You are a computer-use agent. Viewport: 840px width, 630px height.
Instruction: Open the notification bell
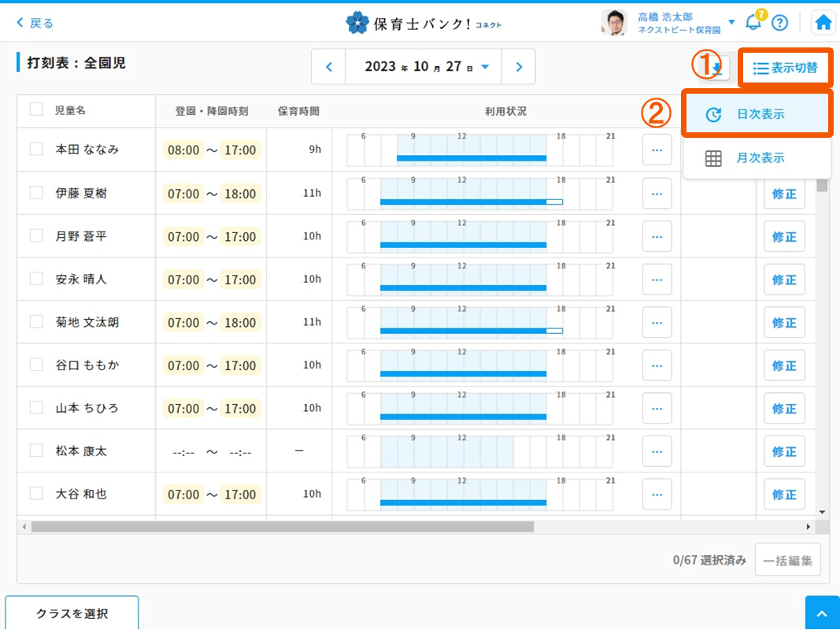(x=753, y=22)
